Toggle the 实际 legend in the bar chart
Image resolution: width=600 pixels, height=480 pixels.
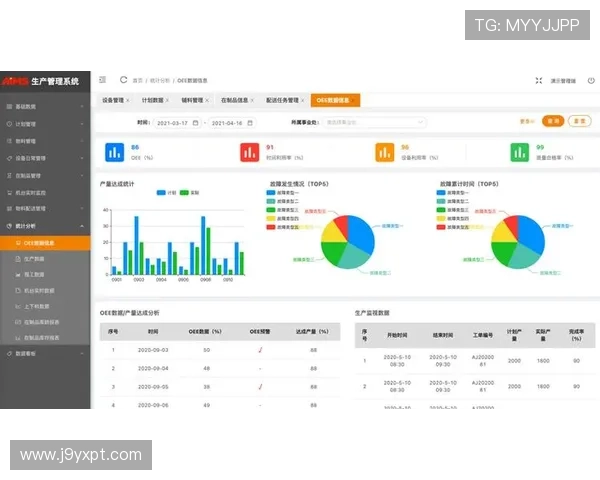[189, 192]
